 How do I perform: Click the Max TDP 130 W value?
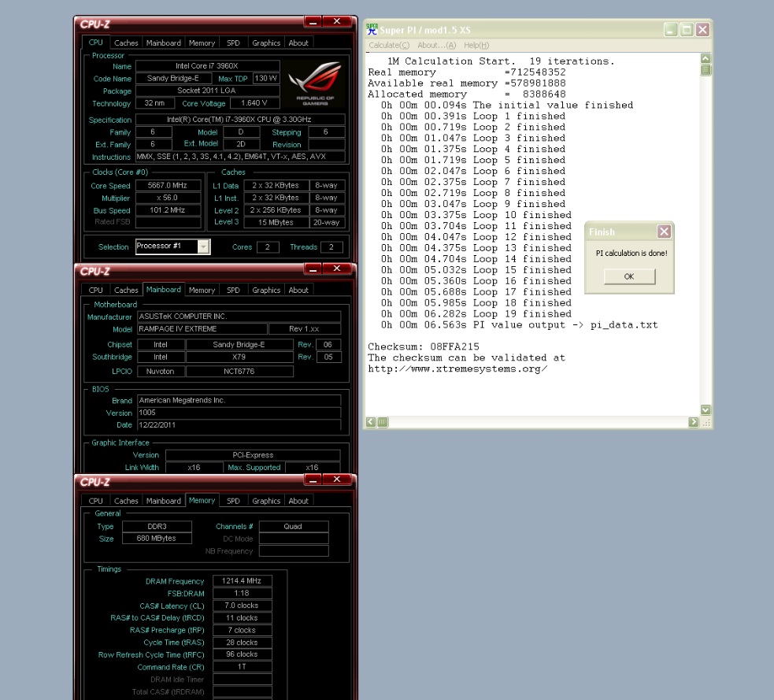[x=266, y=79]
